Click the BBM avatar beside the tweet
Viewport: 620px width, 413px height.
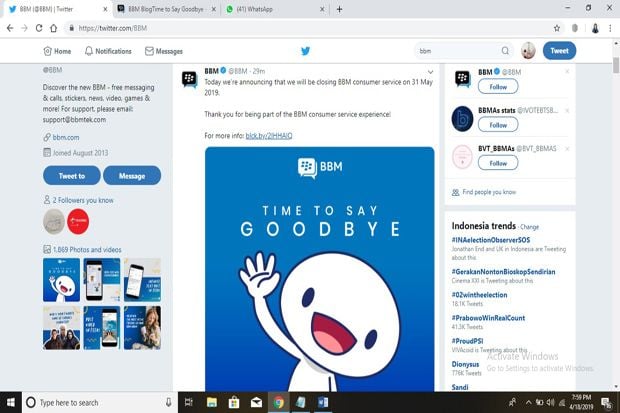click(x=189, y=79)
